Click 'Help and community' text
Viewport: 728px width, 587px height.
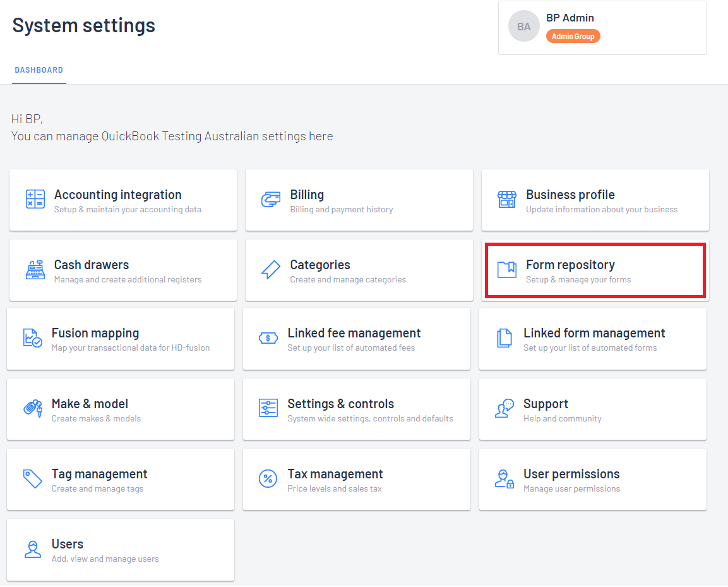[x=562, y=419]
